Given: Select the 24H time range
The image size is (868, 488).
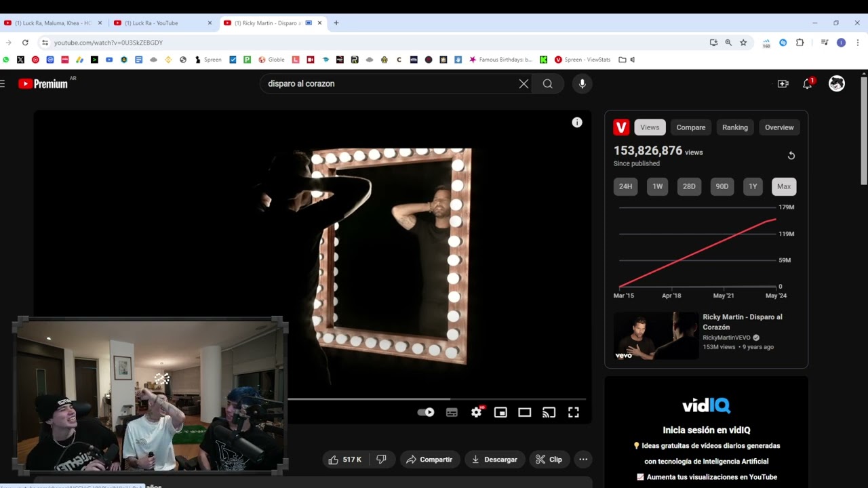Looking at the screenshot, I should (625, 186).
